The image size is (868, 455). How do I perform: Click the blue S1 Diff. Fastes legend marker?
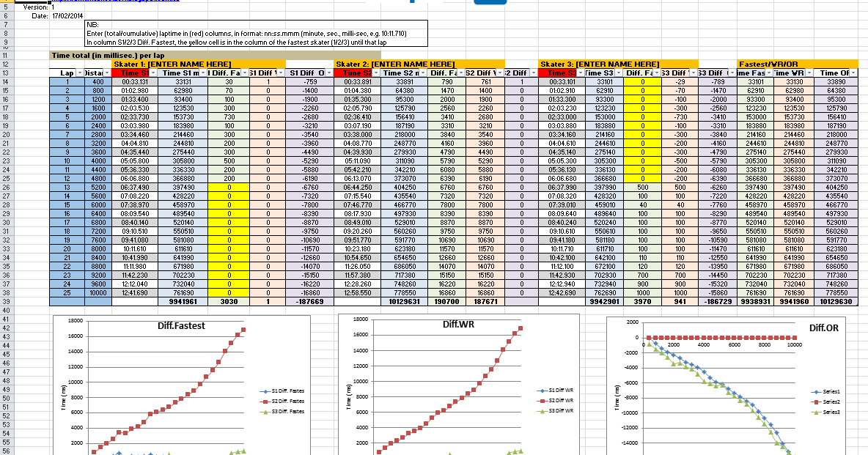pos(267,391)
